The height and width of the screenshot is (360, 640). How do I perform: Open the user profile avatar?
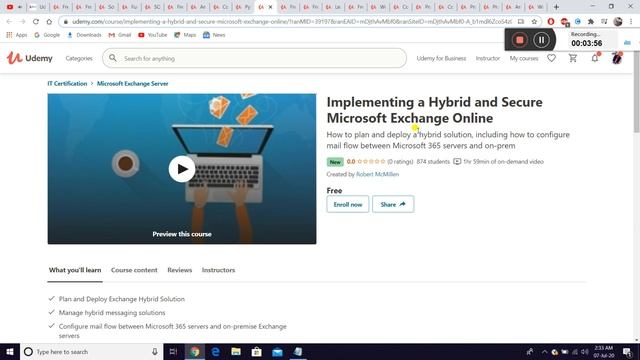pos(616,58)
